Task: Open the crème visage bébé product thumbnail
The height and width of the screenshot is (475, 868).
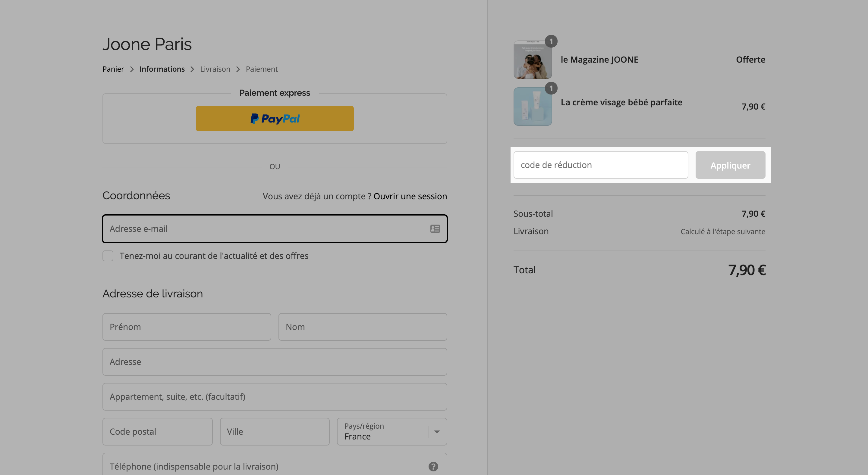Action: 533,106
